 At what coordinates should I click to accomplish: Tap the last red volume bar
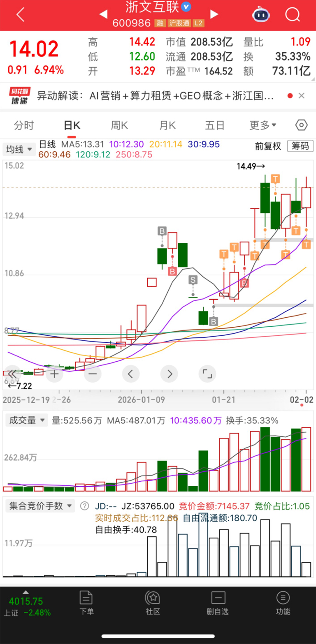coord(306,459)
